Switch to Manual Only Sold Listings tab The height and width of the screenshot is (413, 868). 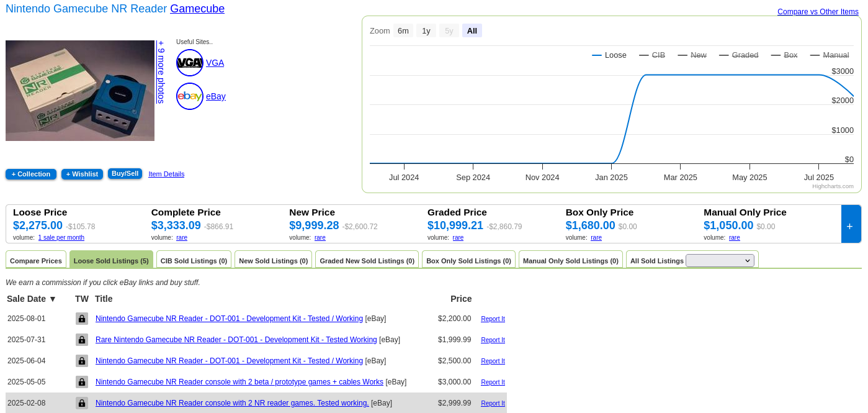(571, 260)
